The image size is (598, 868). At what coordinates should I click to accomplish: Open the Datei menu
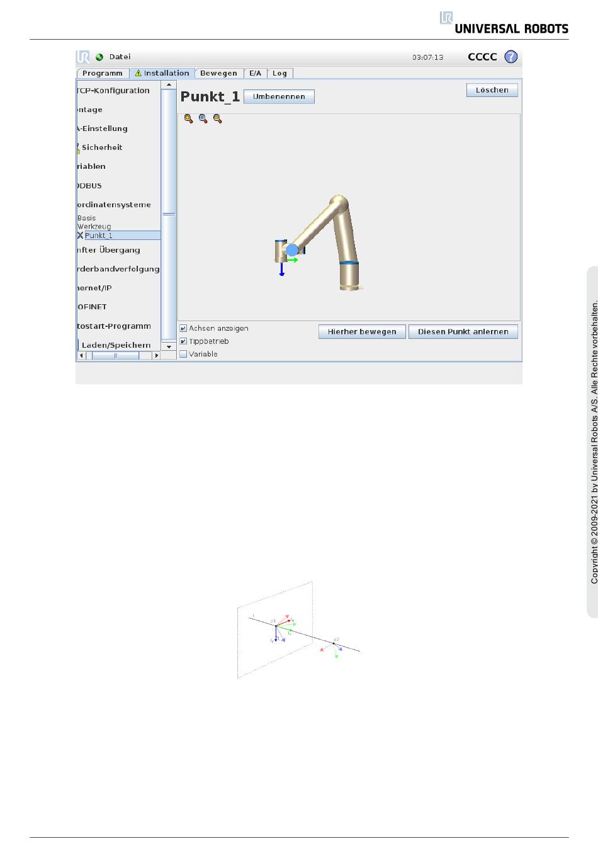pos(120,57)
